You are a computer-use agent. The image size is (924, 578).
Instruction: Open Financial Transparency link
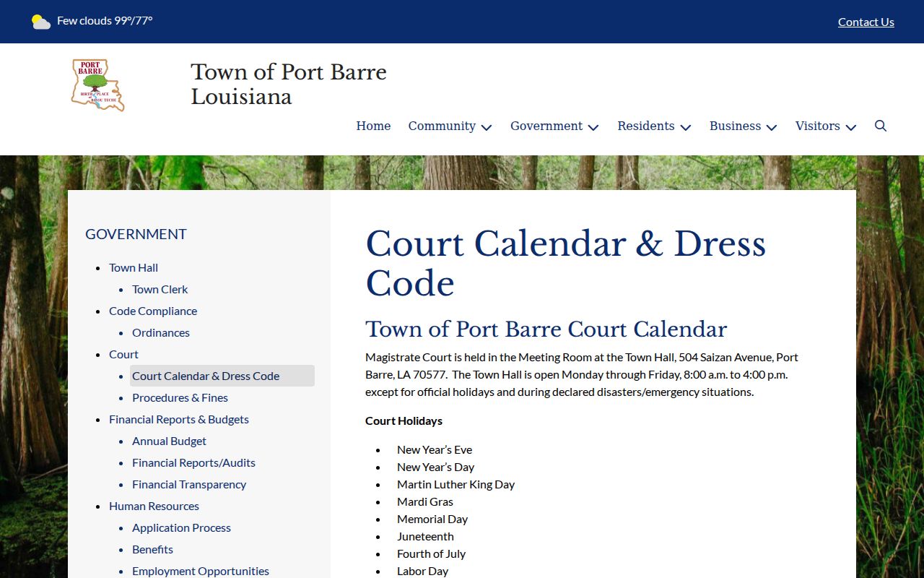pyautogui.click(x=189, y=484)
